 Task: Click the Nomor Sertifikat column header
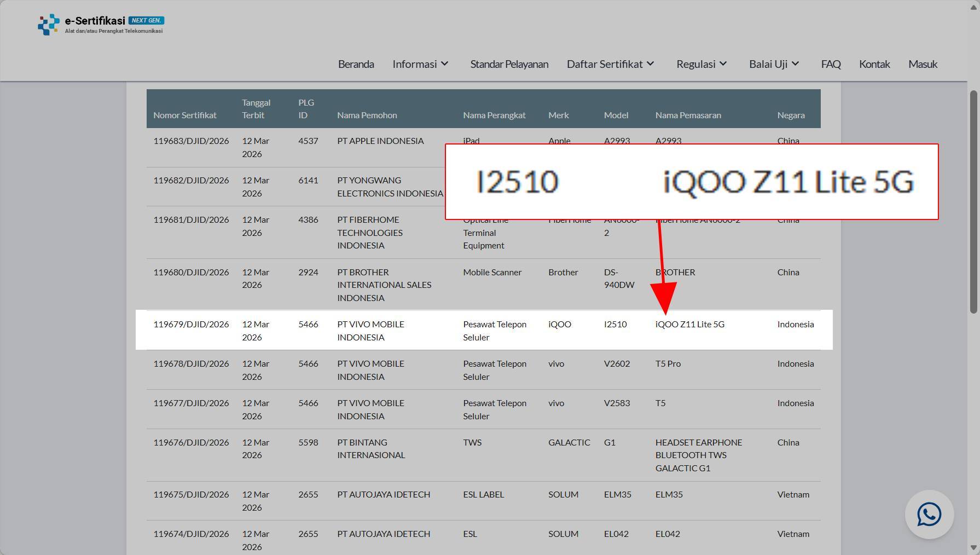coord(185,115)
